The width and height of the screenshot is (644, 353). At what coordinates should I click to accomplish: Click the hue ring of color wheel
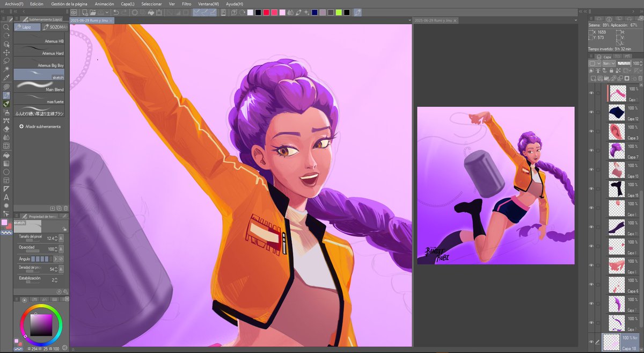41,306
